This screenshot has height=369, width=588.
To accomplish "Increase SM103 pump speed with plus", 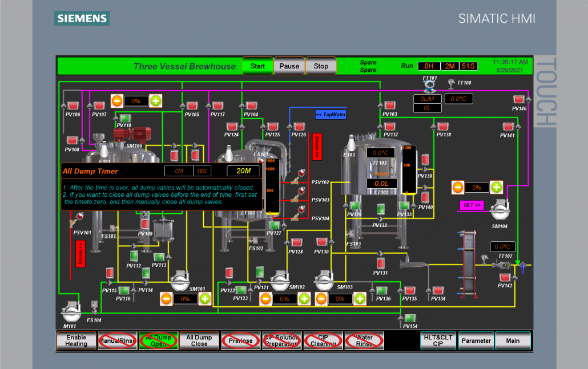I will (360, 299).
